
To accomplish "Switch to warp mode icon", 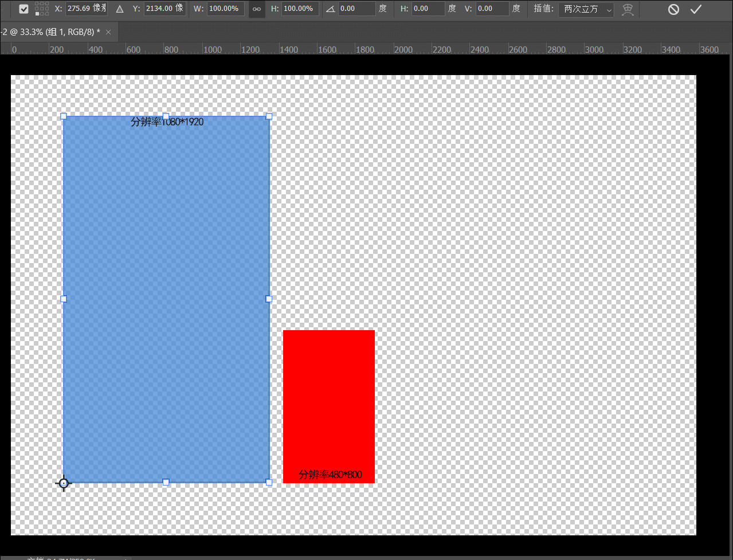I will 628,9.
